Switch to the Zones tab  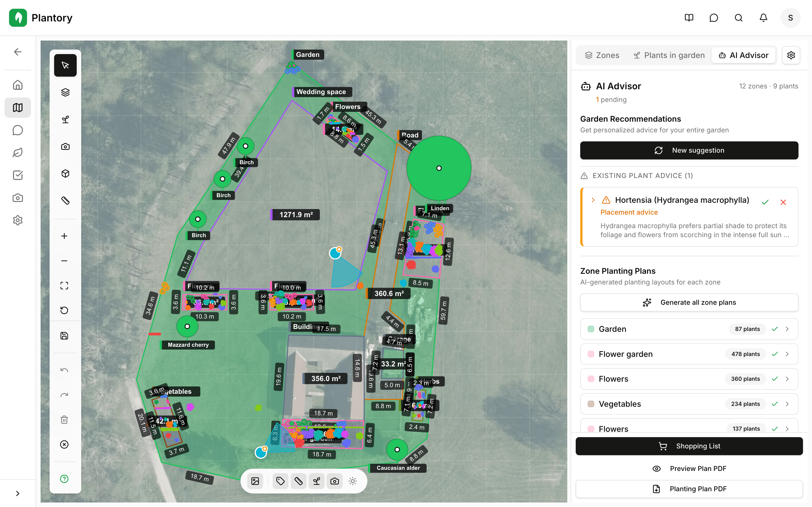[602, 55]
